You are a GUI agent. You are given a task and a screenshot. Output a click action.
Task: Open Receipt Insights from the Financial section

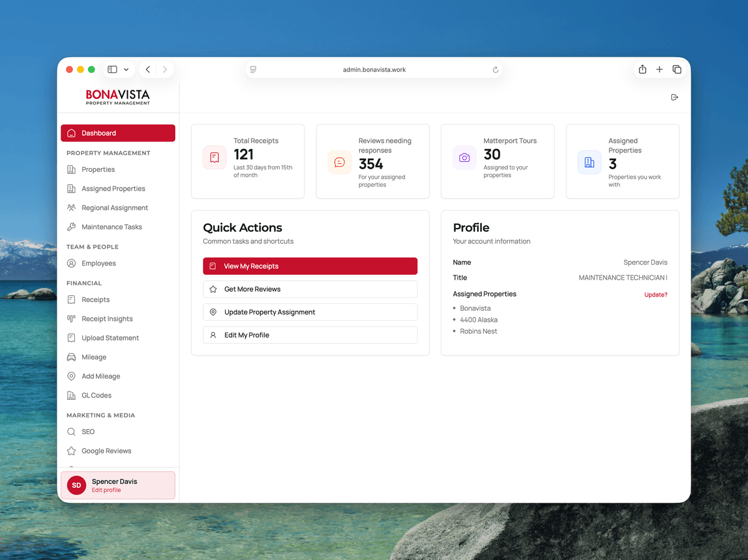106,318
